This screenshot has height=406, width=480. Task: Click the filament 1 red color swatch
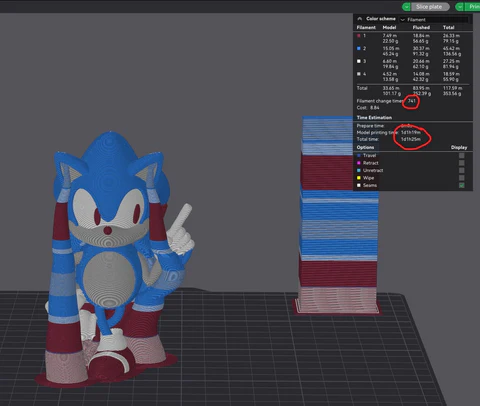coord(359,36)
